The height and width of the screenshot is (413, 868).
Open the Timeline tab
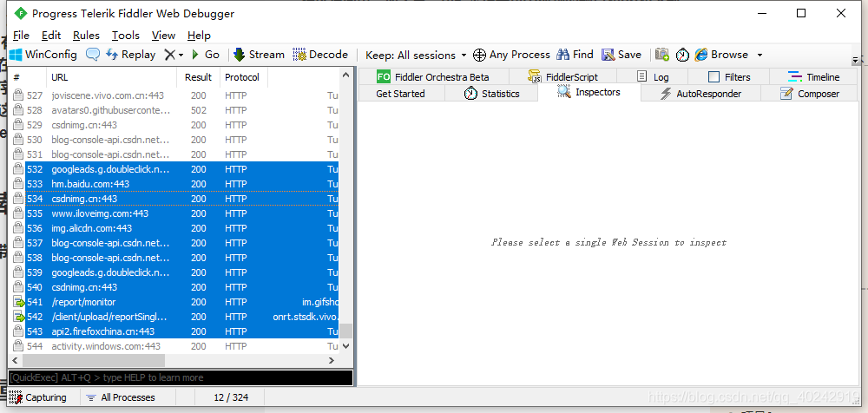[x=814, y=77]
